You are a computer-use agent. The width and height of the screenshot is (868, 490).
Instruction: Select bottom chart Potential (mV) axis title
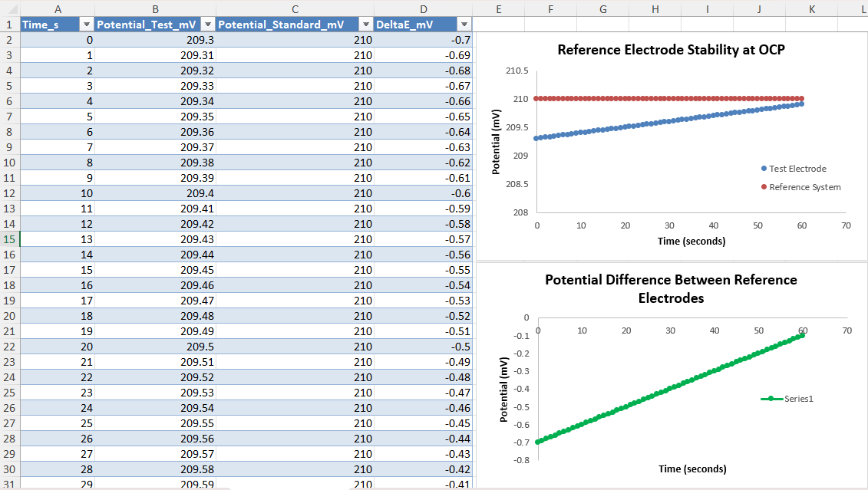503,390
